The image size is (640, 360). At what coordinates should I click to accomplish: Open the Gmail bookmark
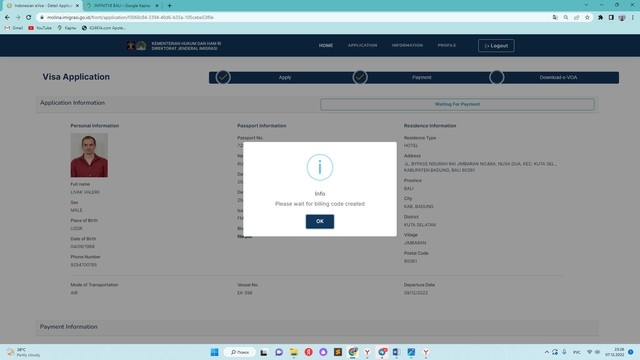[14, 28]
